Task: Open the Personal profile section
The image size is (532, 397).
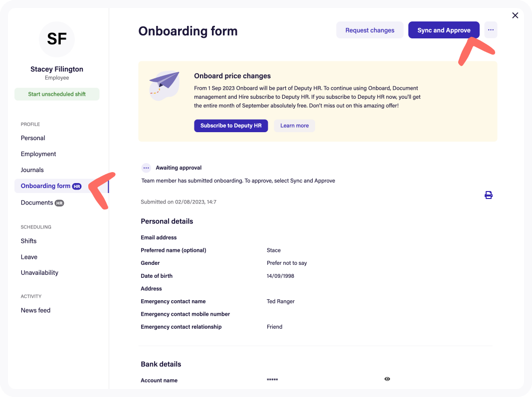Action: pyautogui.click(x=33, y=138)
